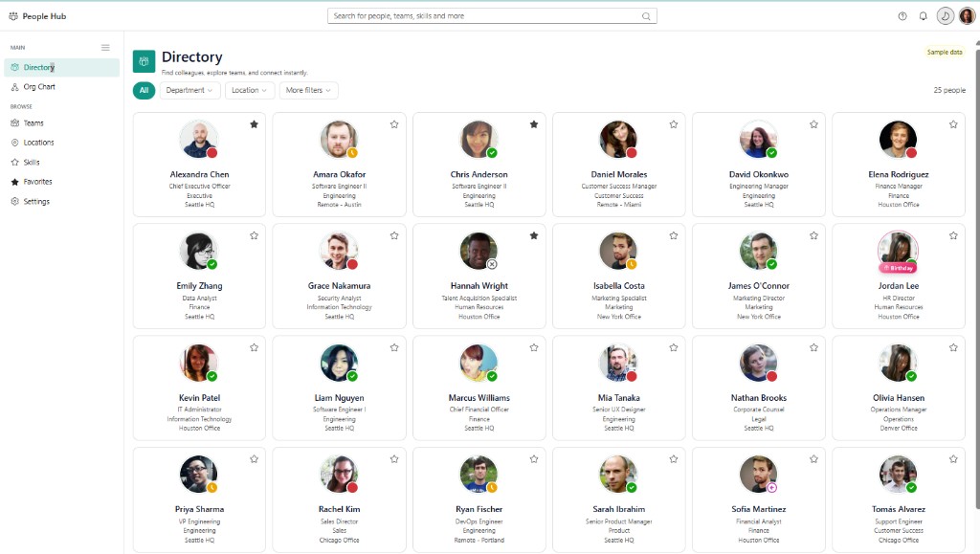Unfavorite Chris Anderson's star

(x=534, y=124)
